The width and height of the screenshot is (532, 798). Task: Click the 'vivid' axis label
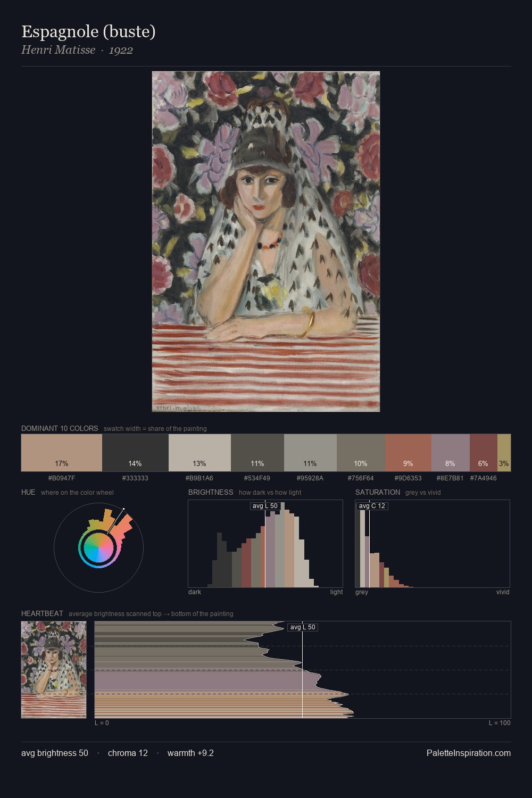tap(503, 592)
